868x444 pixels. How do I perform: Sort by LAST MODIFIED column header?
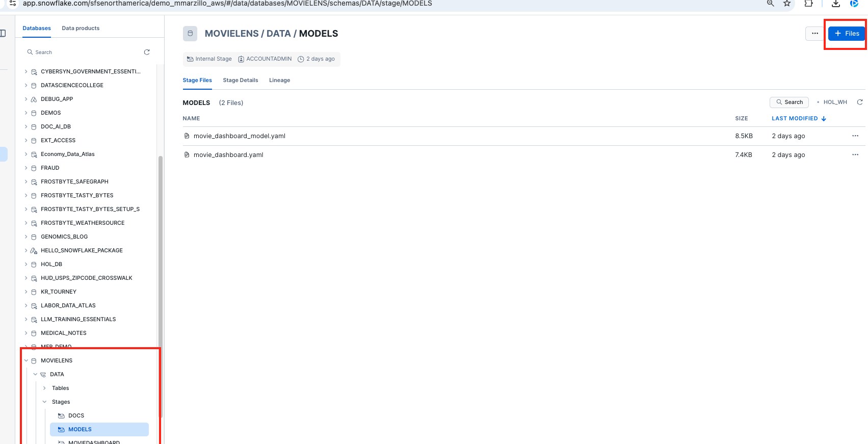click(795, 119)
